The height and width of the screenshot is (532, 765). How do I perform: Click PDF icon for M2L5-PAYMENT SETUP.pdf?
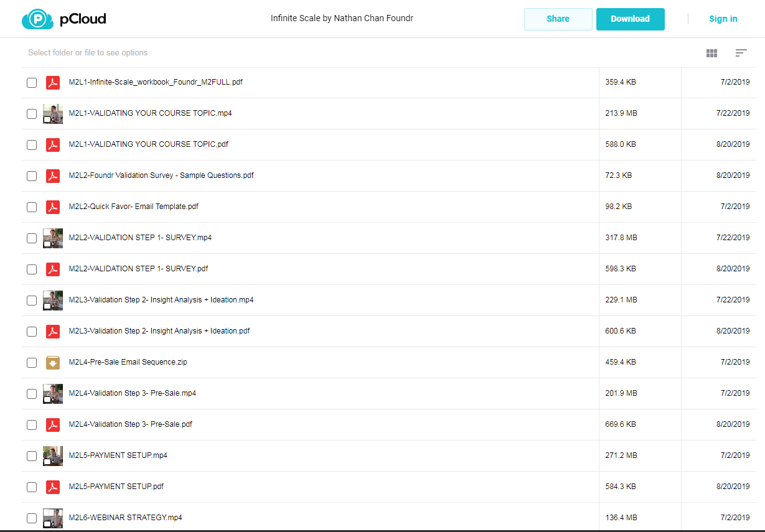click(53, 487)
